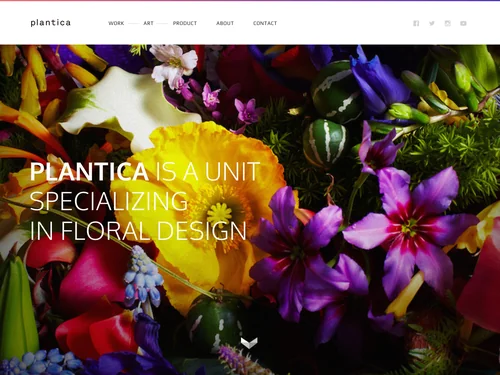Open the Instagram social icon
Screen dimensions: 500x375
(448, 23)
